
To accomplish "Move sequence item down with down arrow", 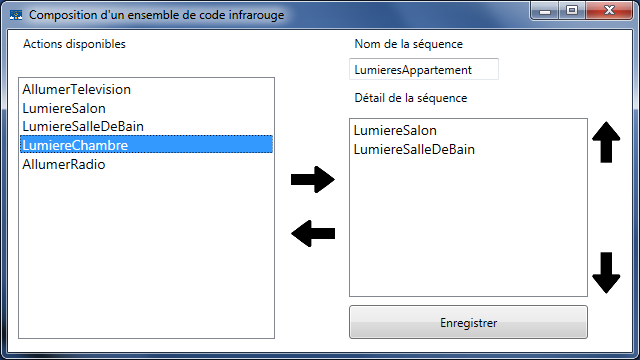I will pyautogui.click(x=606, y=273).
